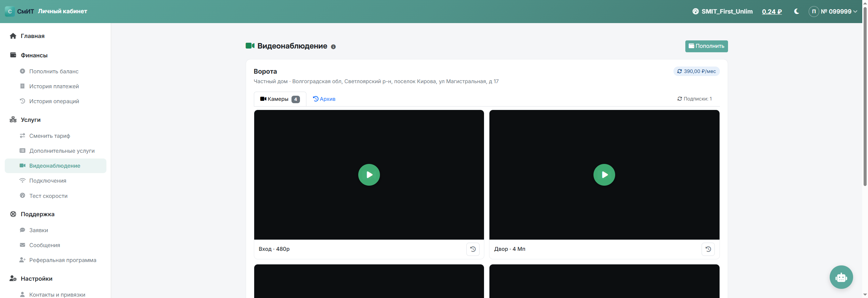Click the 390,00 ₽/мес subscription badge
This screenshot has width=868, height=298.
(696, 71)
